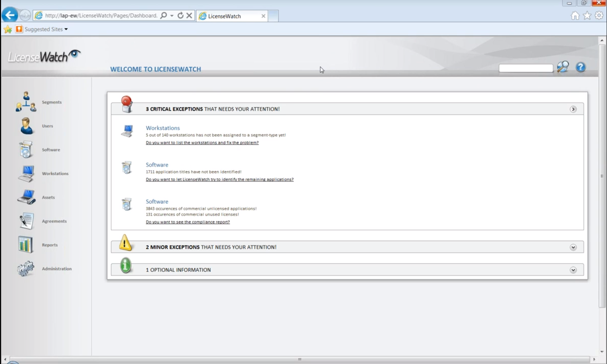Select the Users menu item
Image resolution: width=607 pixels, height=364 pixels.
tap(48, 126)
